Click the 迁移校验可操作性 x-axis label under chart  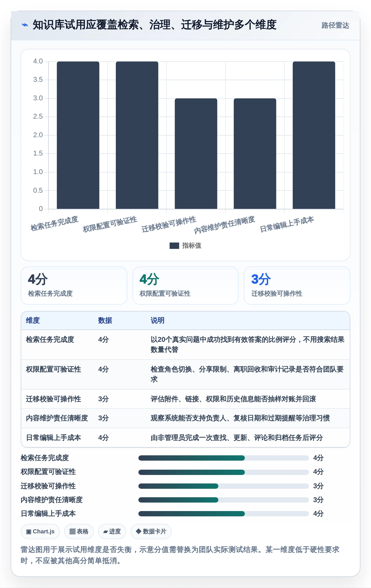point(169,224)
